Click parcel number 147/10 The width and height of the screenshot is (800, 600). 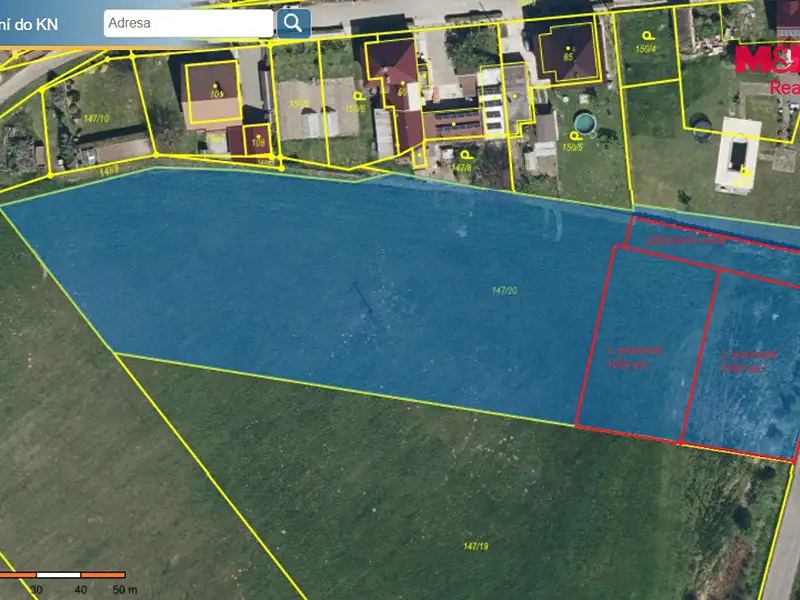point(96,118)
